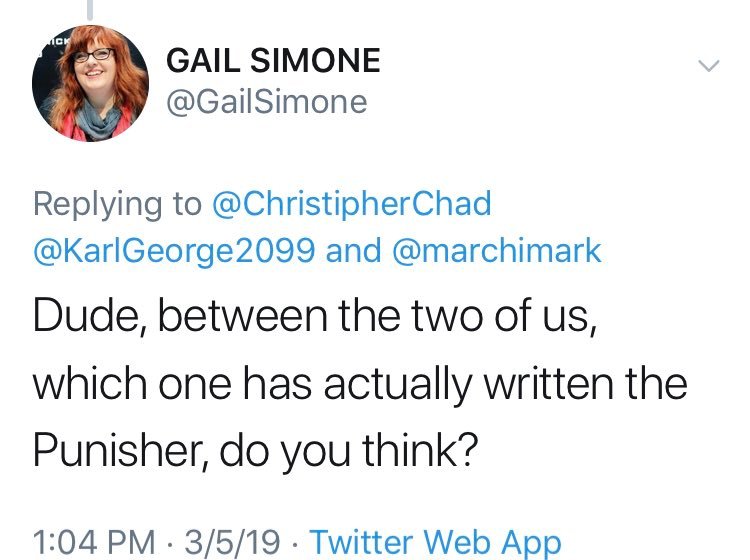Open the Twitter Web App source link
Screen dimensions: 750x560
[435, 543]
